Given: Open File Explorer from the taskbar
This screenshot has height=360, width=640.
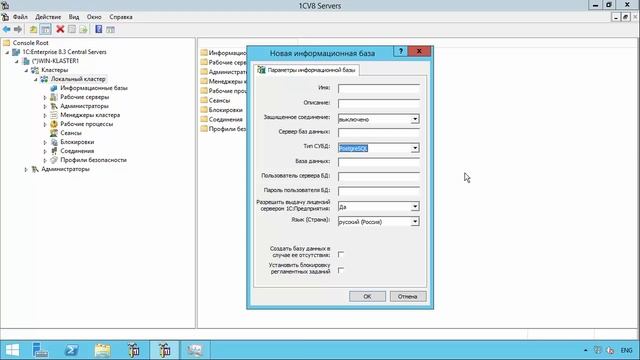Looking at the screenshot, I should pyautogui.click(x=102, y=350).
